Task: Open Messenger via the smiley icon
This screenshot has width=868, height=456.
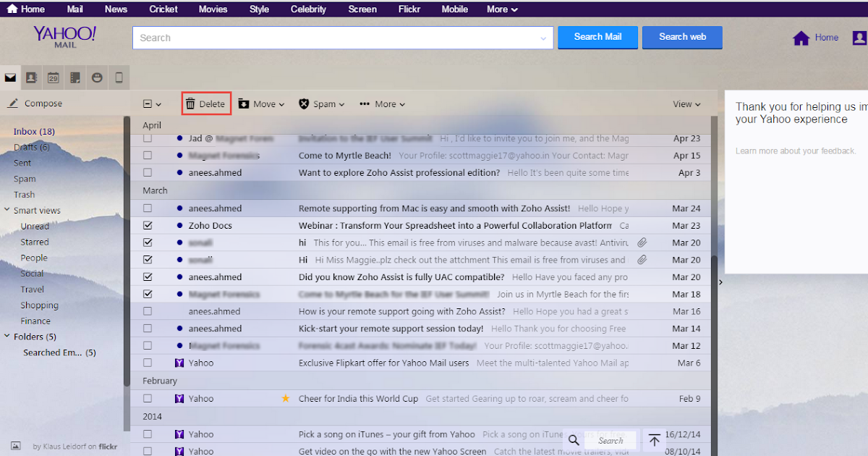Action: point(97,77)
